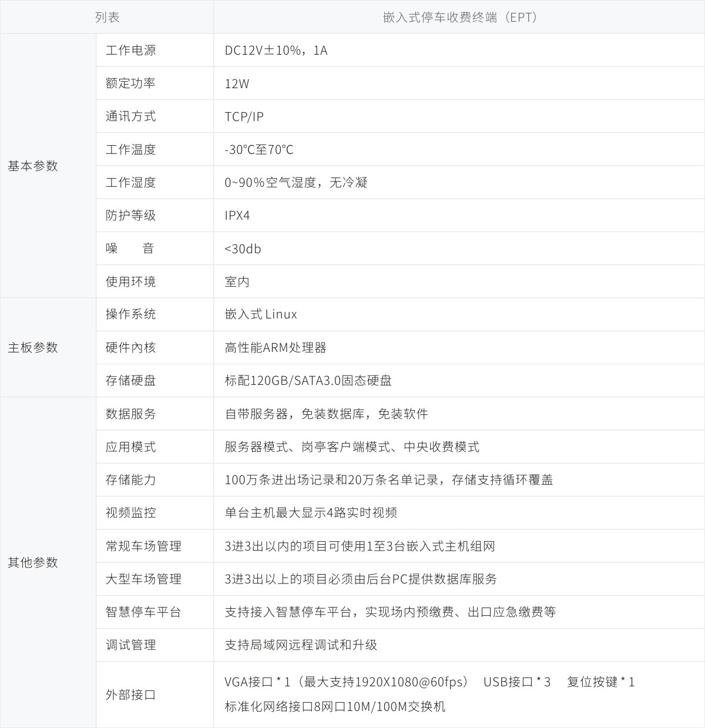Click the <30db noise value
Screen dimensions: 705x728
[x=243, y=249]
